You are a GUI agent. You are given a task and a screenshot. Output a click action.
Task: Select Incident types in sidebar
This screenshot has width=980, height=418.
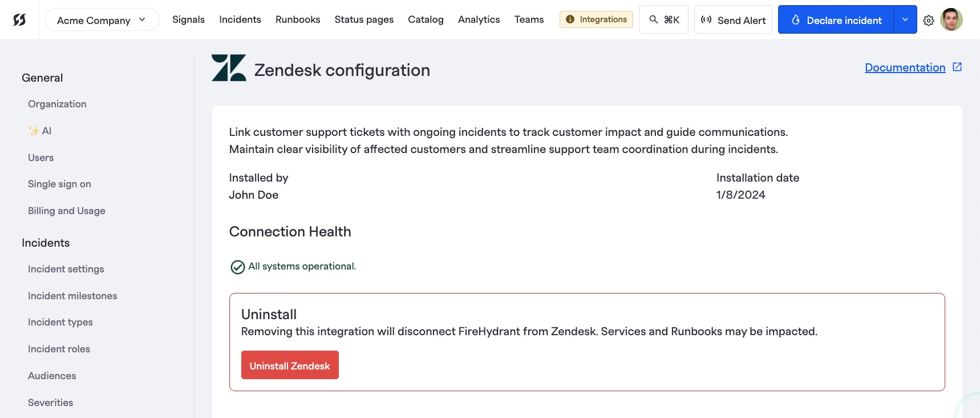60,322
